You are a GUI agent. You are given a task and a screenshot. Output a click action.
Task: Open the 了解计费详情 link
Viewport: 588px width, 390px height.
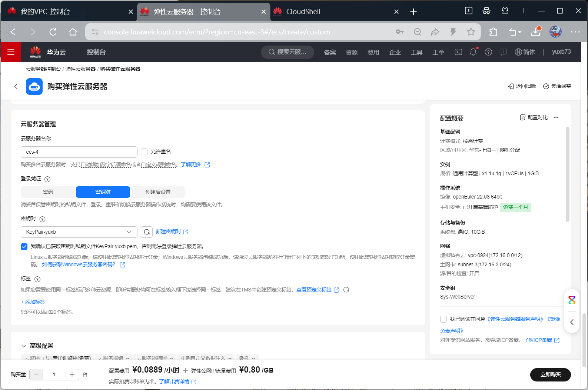click(x=178, y=381)
